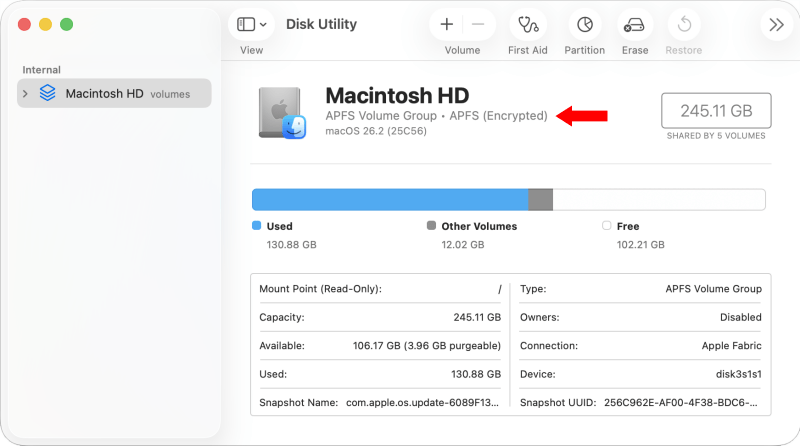This screenshot has height=446, width=800.
Task: Click the '130.88 GB' value under Used legend
Action: pos(291,244)
